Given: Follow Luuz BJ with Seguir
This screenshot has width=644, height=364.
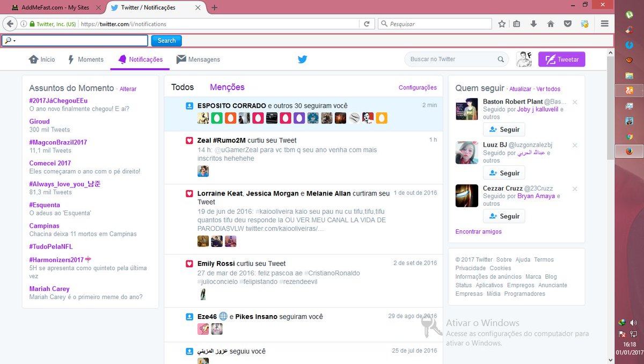Looking at the screenshot, I should click(504, 173).
